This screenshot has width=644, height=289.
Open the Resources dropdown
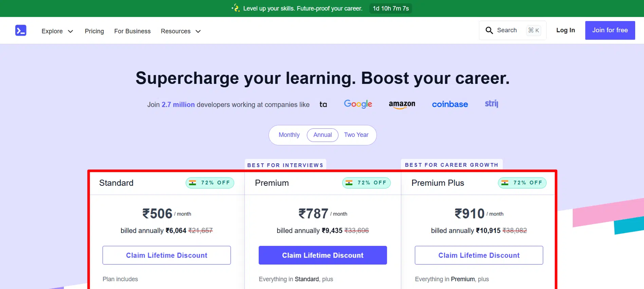click(x=180, y=31)
